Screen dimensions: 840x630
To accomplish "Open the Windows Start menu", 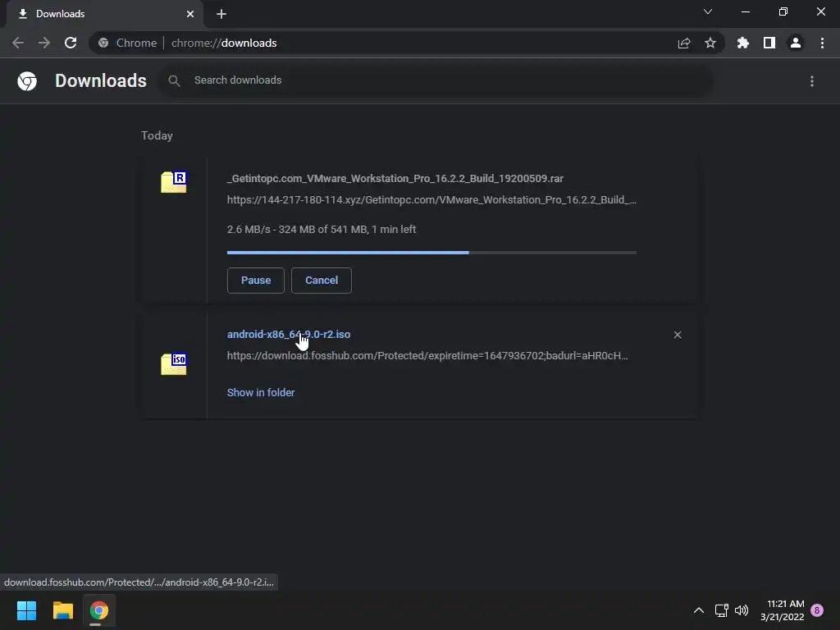I will point(27,610).
